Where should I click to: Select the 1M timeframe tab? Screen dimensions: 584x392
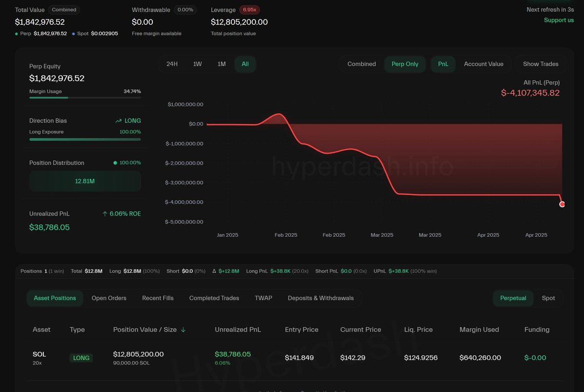(x=221, y=64)
